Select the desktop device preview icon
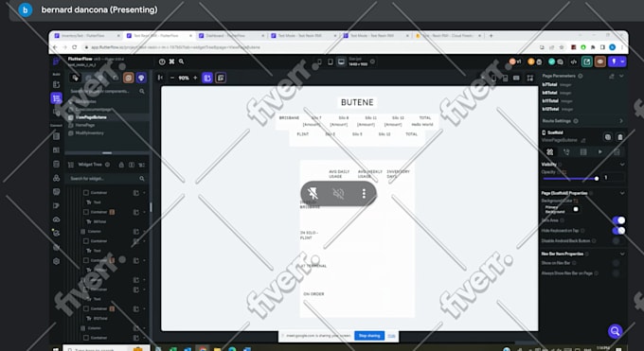Viewport: 644px width, 351px height. tap(341, 61)
